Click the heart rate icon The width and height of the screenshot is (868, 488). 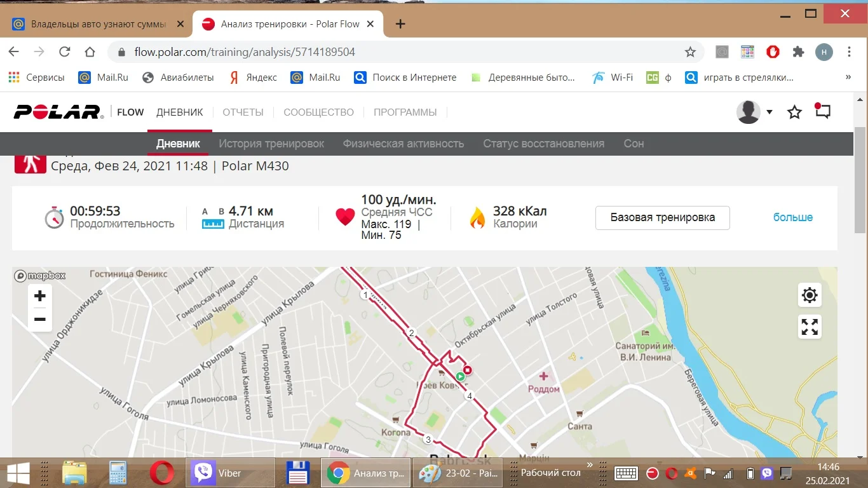[345, 217]
